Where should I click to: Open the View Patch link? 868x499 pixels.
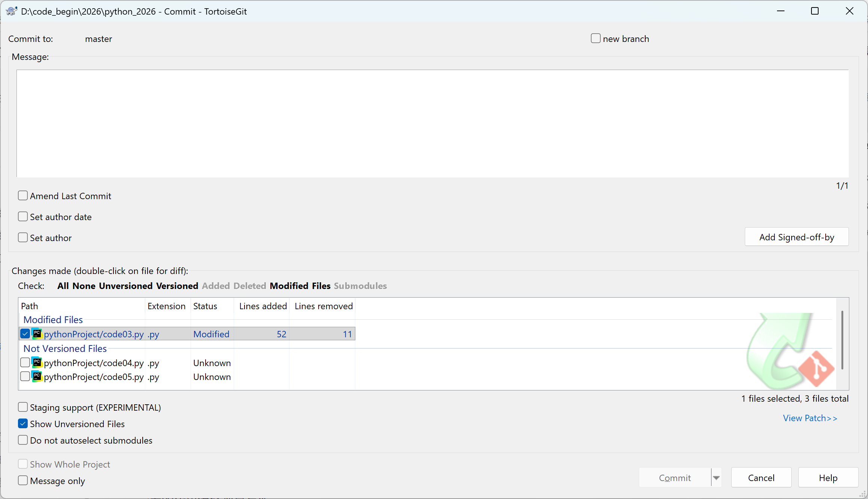pos(810,418)
